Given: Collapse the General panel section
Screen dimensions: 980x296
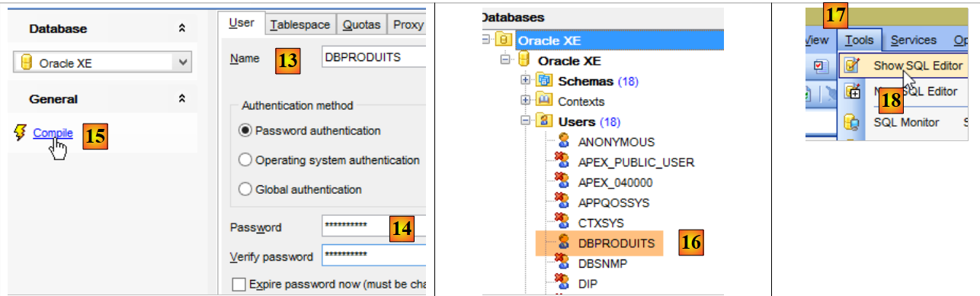Looking at the screenshot, I should tap(181, 99).
